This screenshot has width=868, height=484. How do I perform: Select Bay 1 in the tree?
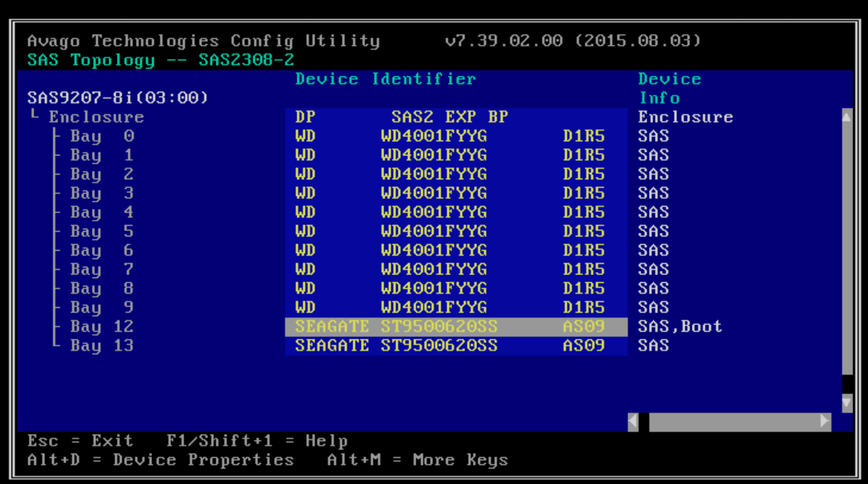102,155
